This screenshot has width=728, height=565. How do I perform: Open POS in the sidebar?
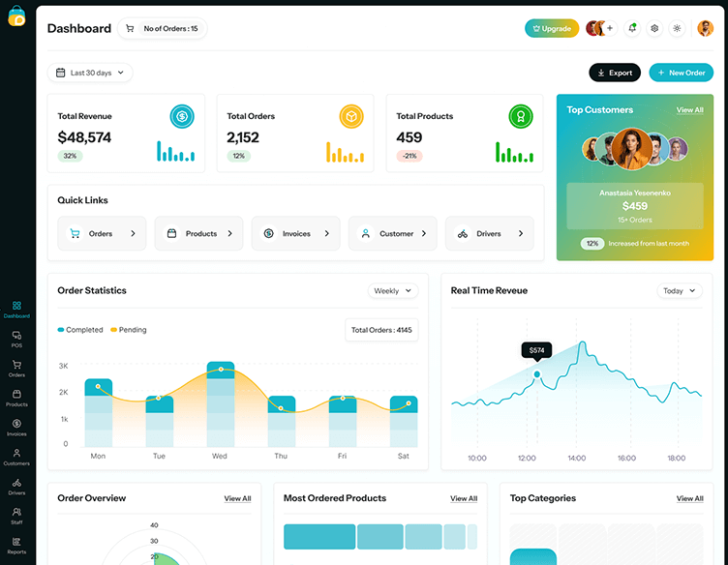pyautogui.click(x=16, y=339)
